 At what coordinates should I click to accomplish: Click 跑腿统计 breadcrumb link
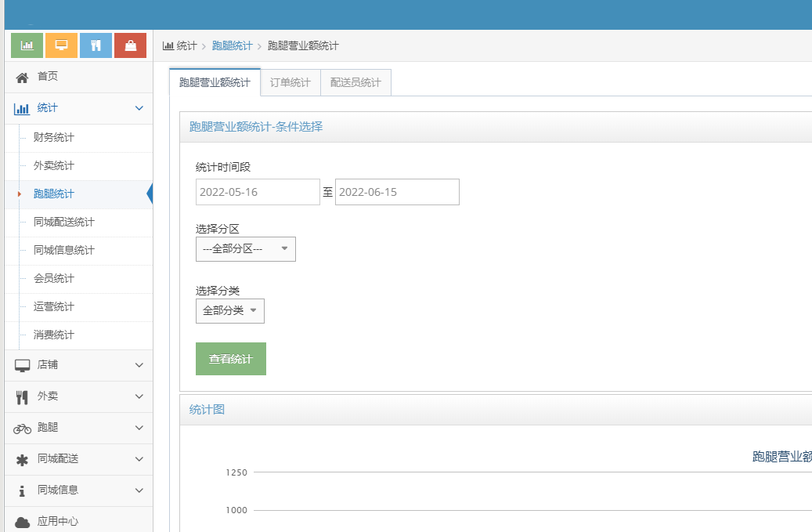click(233, 46)
